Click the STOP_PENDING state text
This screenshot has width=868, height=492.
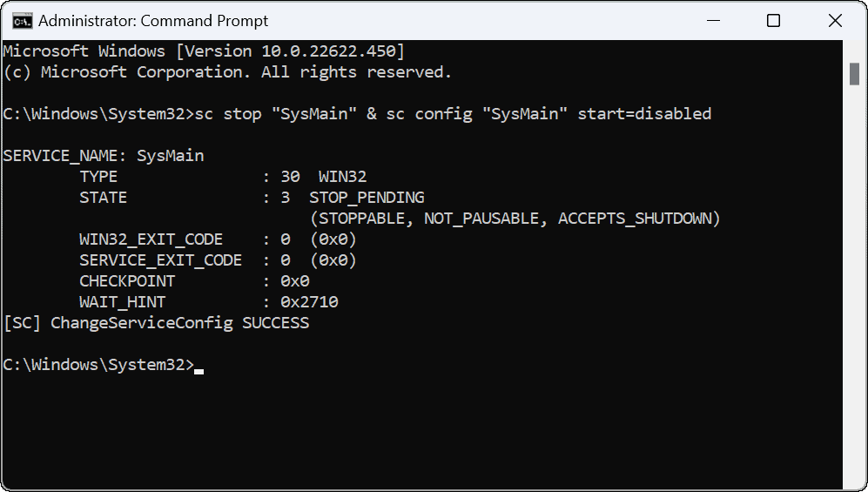[367, 198]
